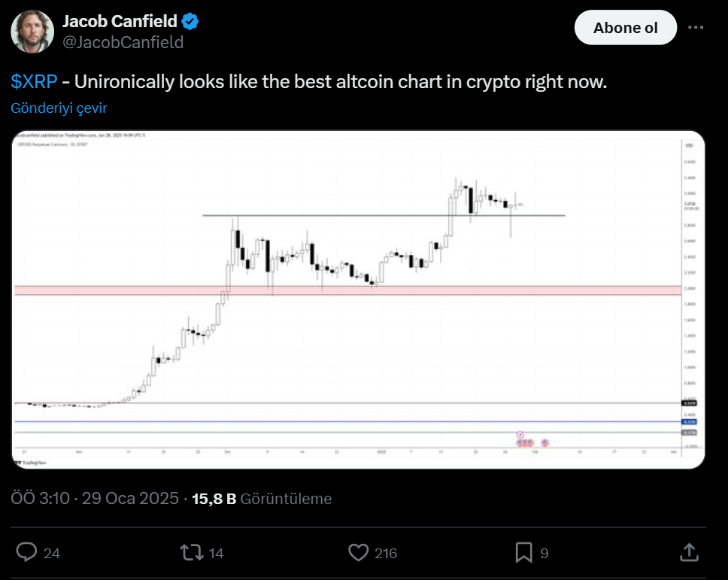Click the share upload arrow icon
728x580 pixels.
point(689,553)
